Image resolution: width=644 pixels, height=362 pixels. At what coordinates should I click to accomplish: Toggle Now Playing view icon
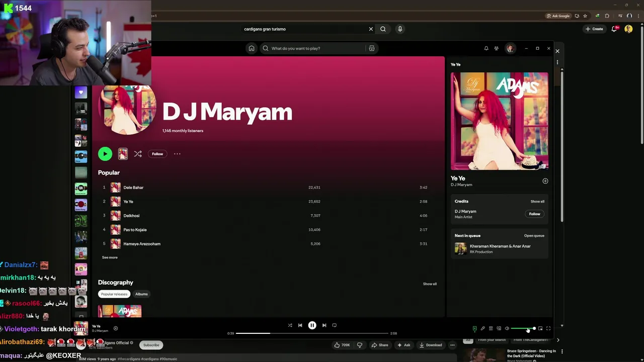474,329
